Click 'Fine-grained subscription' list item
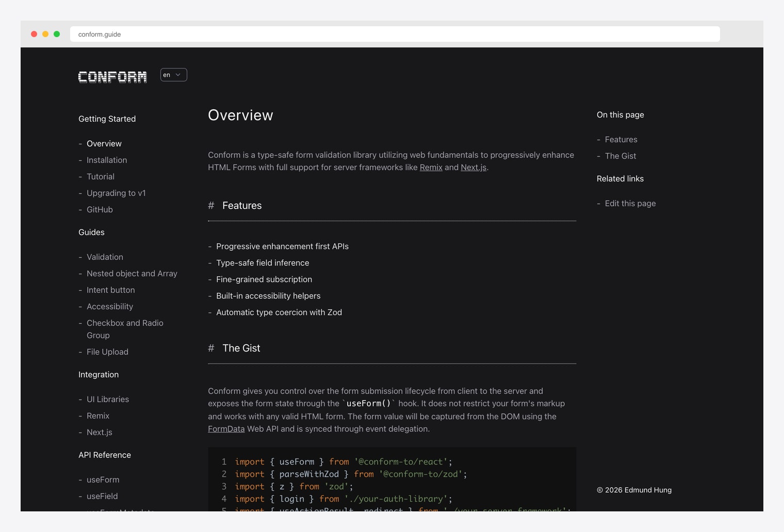Screen dimensions: 784x532 [264, 279]
